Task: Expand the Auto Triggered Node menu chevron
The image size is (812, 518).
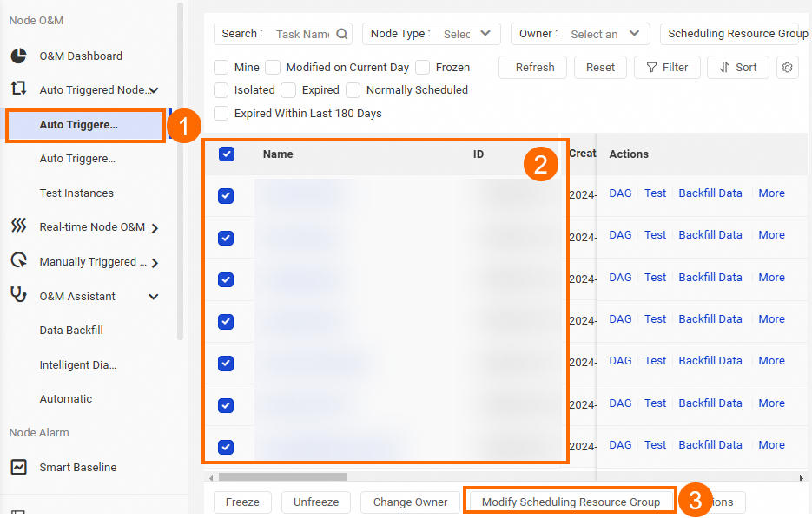Action: point(154,90)
